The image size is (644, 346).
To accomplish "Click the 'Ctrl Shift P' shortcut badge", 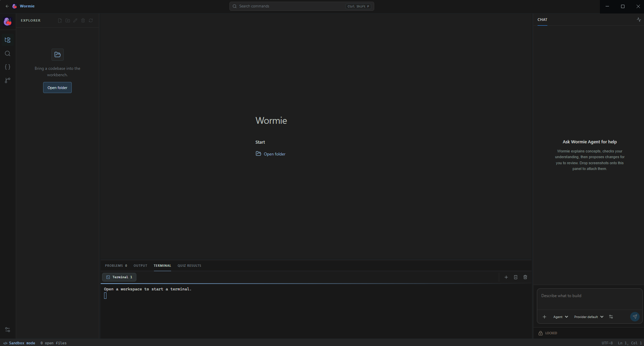I will pos(358,6).
